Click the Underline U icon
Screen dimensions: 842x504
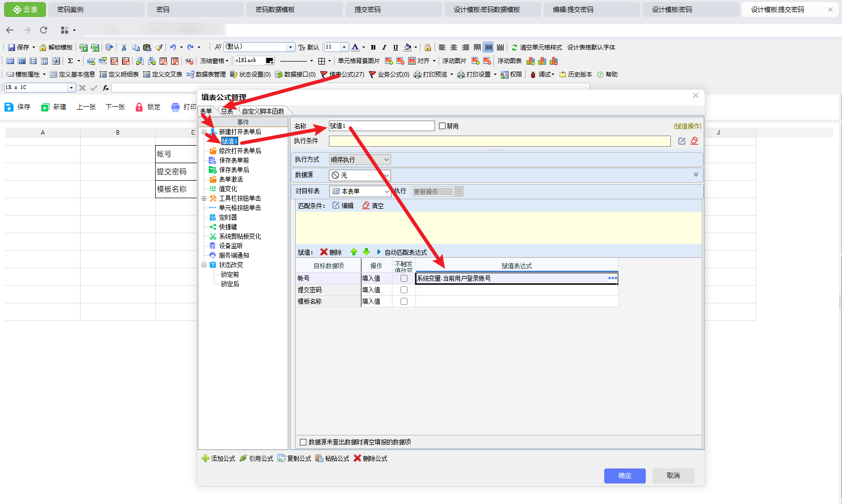[395, 48]
